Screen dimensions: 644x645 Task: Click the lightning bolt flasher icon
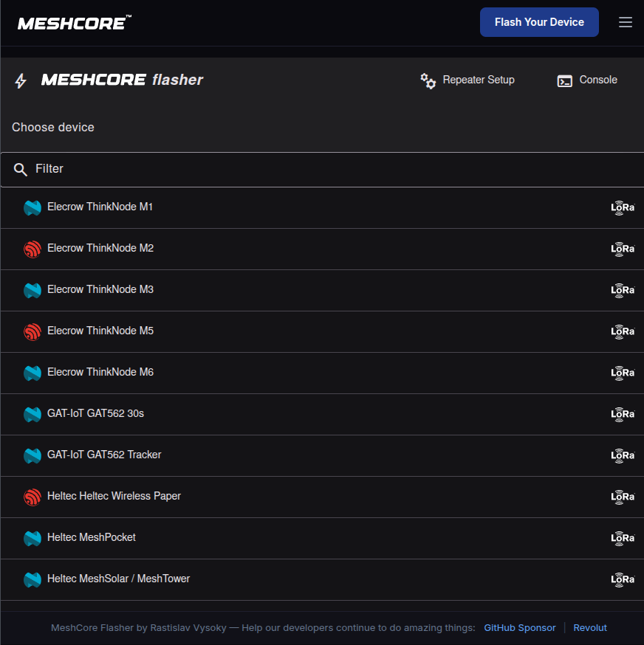point(21,80)
